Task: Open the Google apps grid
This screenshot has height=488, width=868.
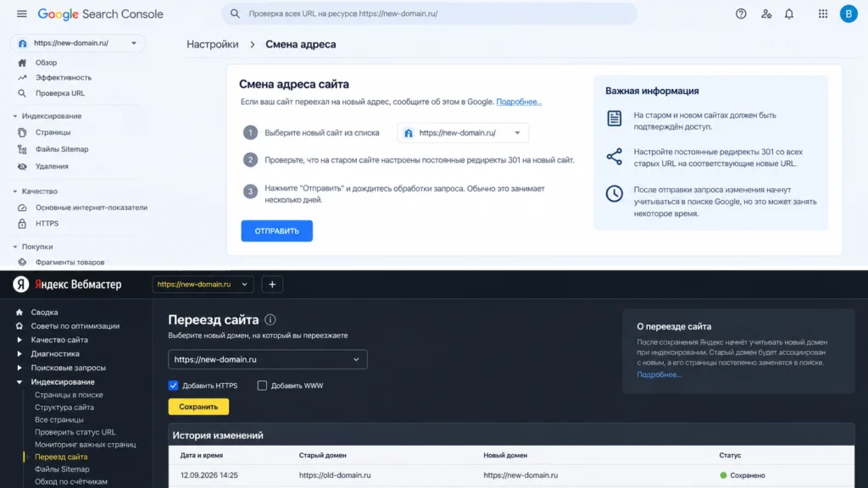Action: point(823,14)
